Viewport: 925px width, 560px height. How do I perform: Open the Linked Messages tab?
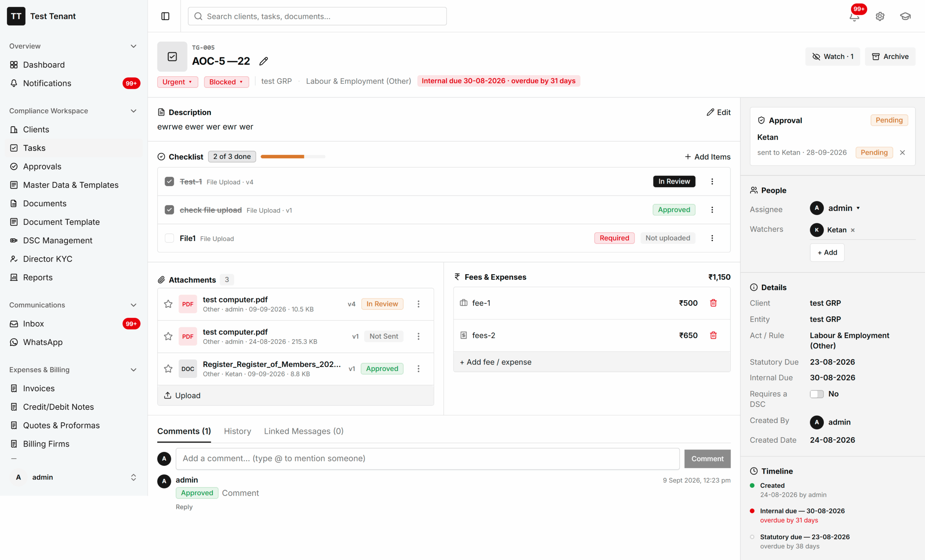click(303, 431)
